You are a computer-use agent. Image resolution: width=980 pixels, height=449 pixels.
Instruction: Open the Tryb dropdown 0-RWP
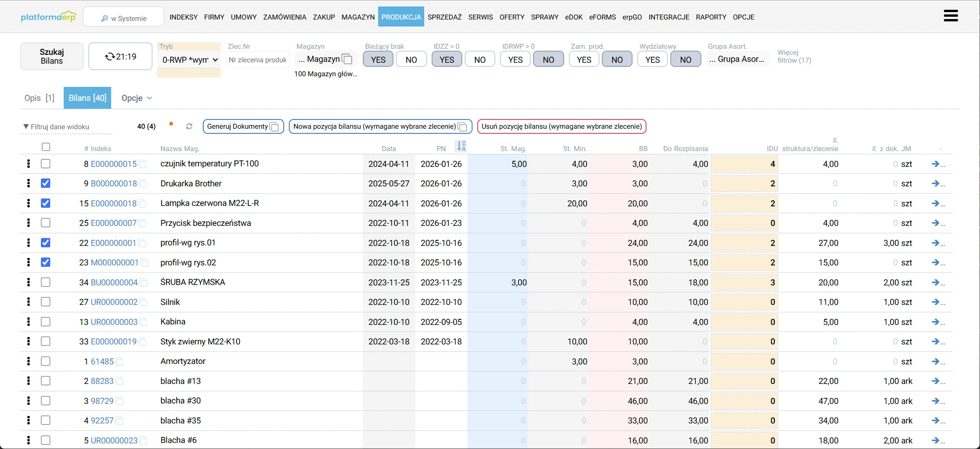coord(189,60)
